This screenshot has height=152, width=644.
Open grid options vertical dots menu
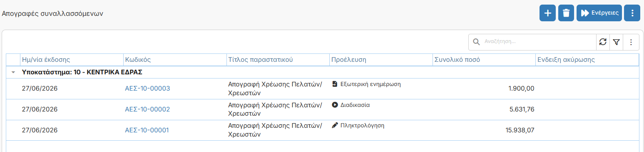(x=631, y=42)
